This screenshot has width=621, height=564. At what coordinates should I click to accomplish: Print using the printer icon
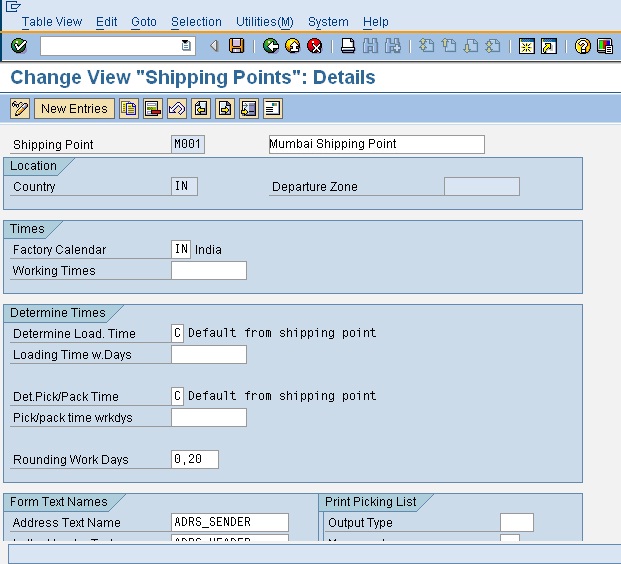point(348,46)
